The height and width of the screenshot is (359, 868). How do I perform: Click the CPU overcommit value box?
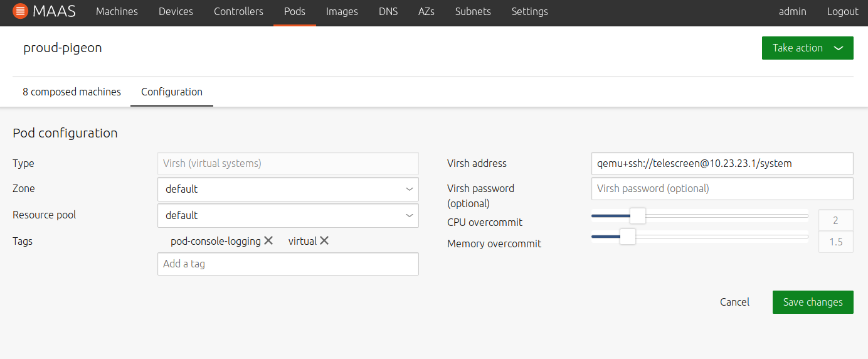click(835, 220)
